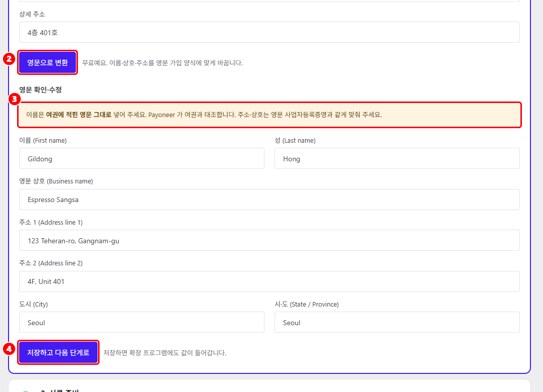Edit the City field Seoul
543x392 pixels.
[x=142, y=323]
